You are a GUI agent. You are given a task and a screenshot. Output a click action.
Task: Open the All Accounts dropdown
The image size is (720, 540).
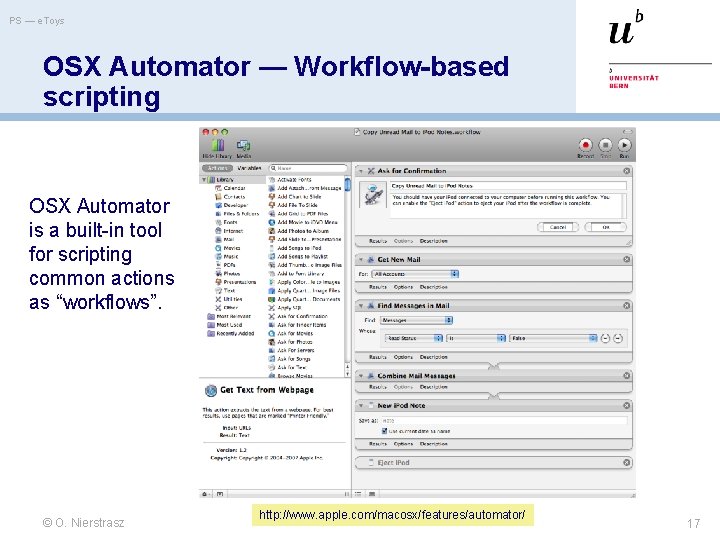click(x=415, y=274)
